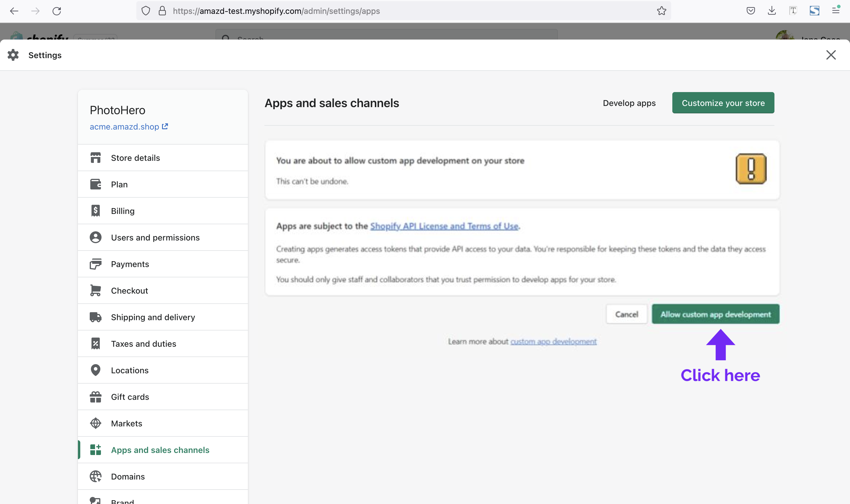This screenshot has width=850, height=504.
Task: Select Apps and sales channels
Action: [x=163, y=450]
